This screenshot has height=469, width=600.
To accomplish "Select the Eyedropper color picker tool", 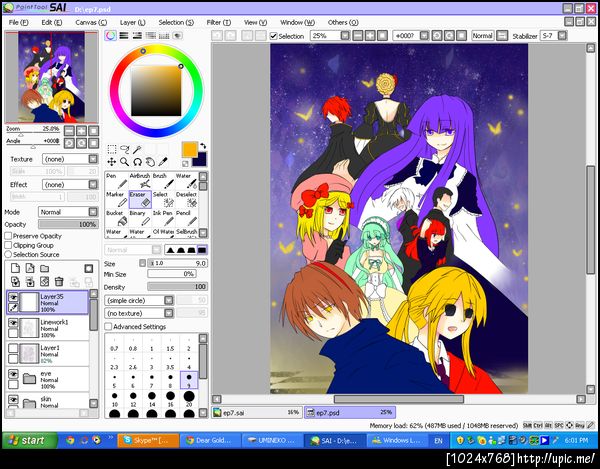I will 163,162.
